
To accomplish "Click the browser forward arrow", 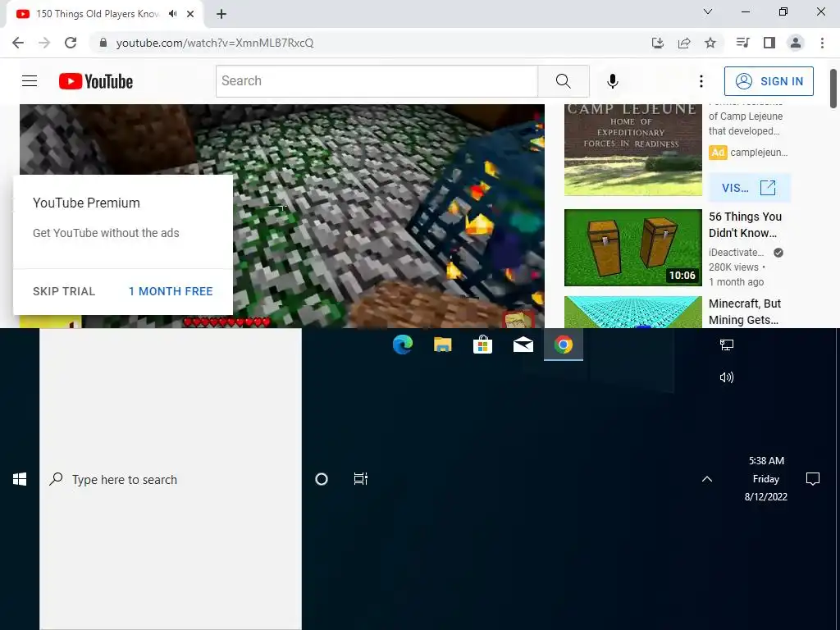I will point(44,43).
